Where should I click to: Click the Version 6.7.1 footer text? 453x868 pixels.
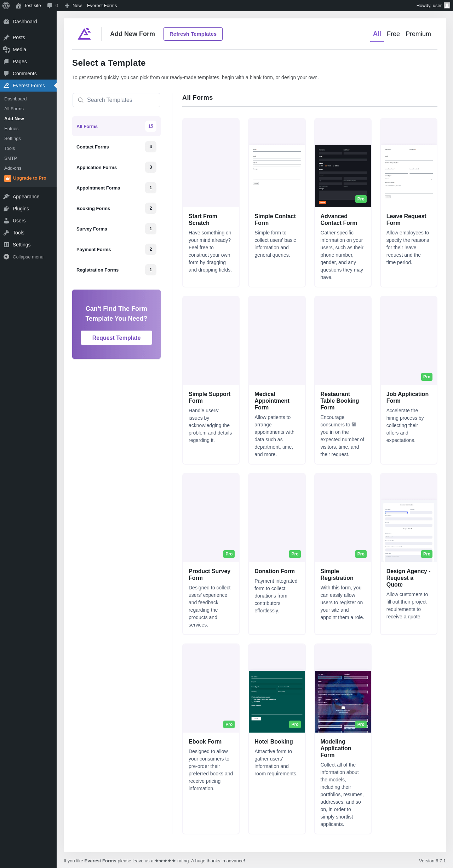[x=432, y=861]
